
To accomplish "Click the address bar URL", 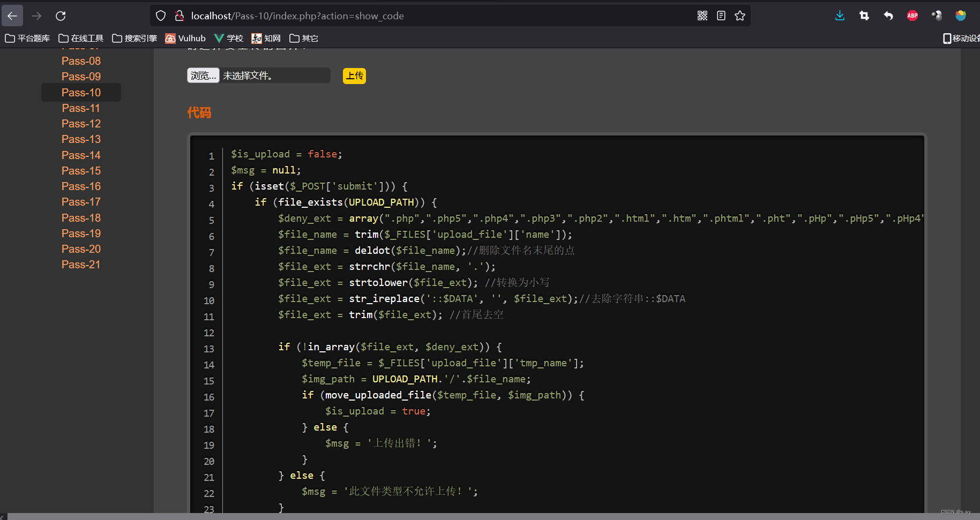I will (x=297, y=16).
